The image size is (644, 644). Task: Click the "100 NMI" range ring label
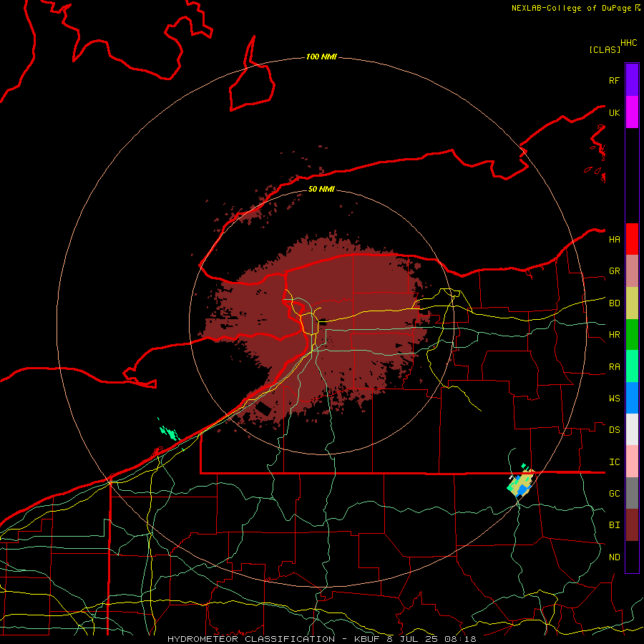(x=321, y=57)
